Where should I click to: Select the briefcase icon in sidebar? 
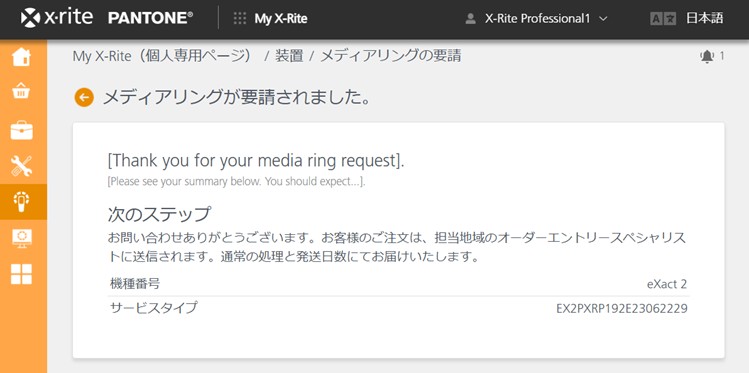click(x=21, y=130)
